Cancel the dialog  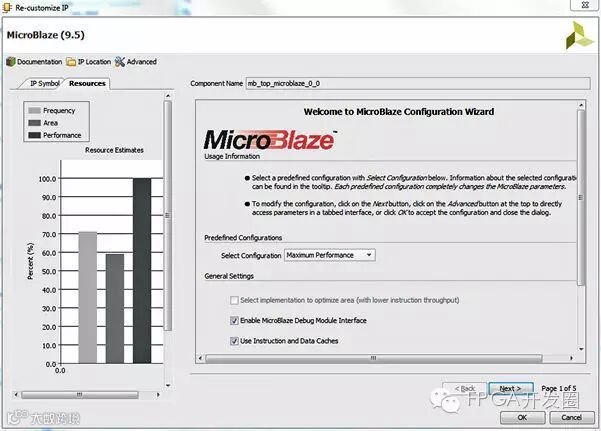571,418
